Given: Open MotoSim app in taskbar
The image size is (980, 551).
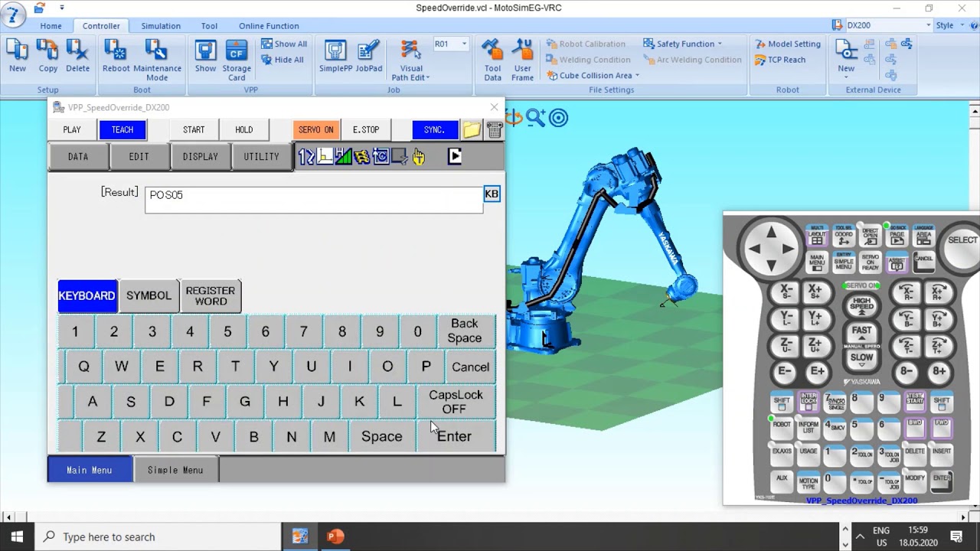Looking at the screenshot, I should (299, 536).
